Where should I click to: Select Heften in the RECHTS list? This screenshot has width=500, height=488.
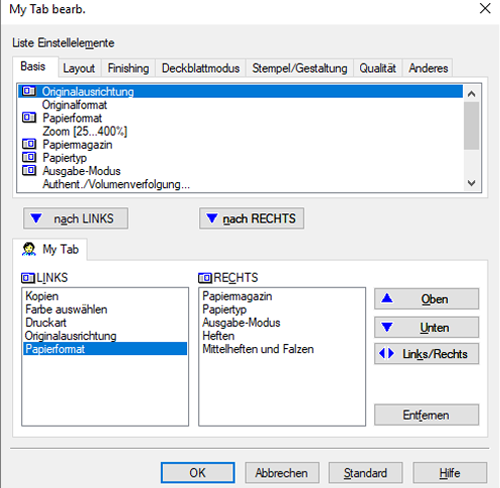(x=282, y=336)
